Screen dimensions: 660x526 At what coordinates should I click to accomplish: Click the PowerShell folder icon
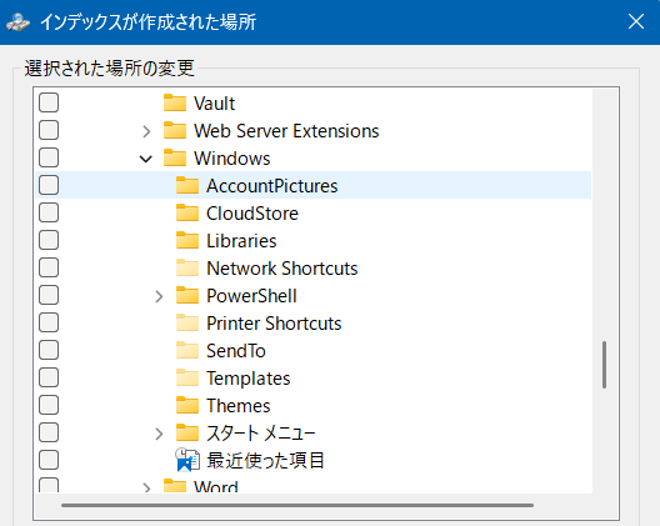[x=187, y=295]
